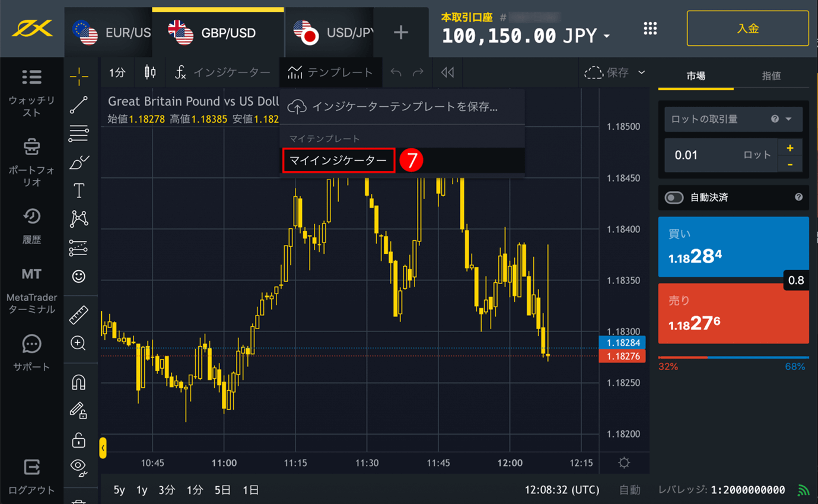Click the red 売り sell button
The height and width of the screenshot is (504, 818).
coord(733,314)
